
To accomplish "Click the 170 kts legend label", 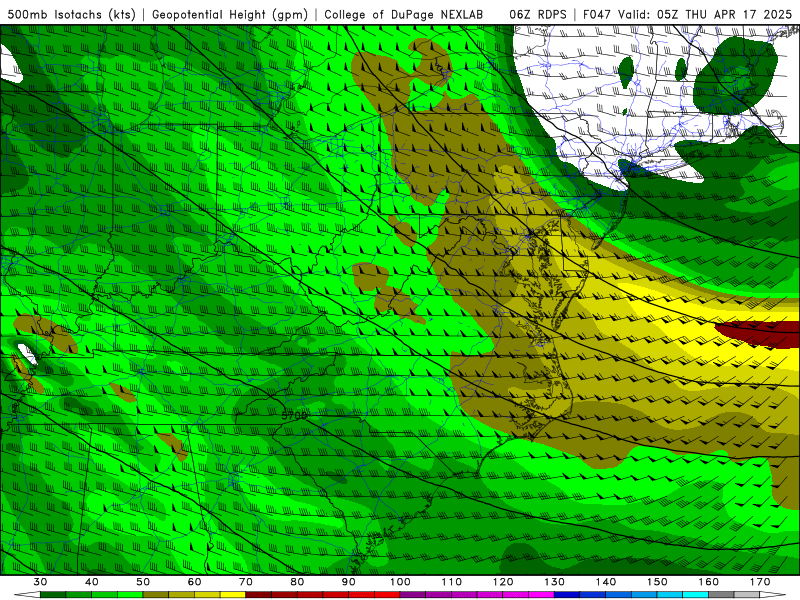I will (760, 582).
